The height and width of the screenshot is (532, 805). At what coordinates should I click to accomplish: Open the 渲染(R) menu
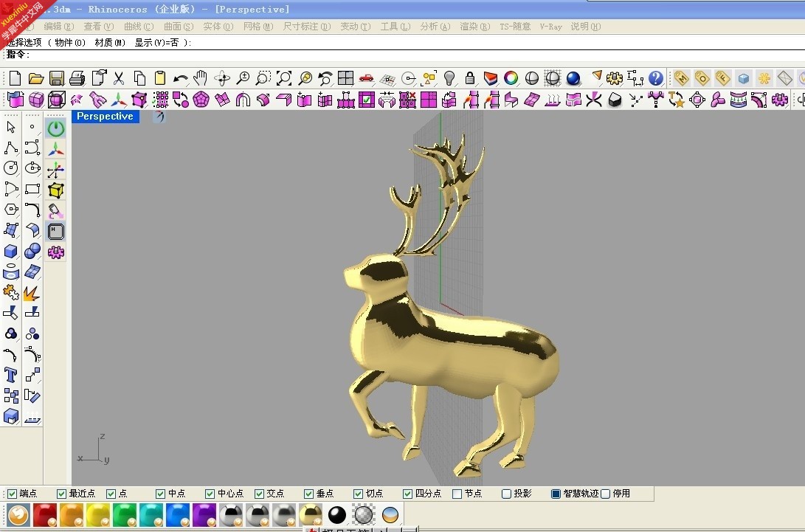pos(475,26)
